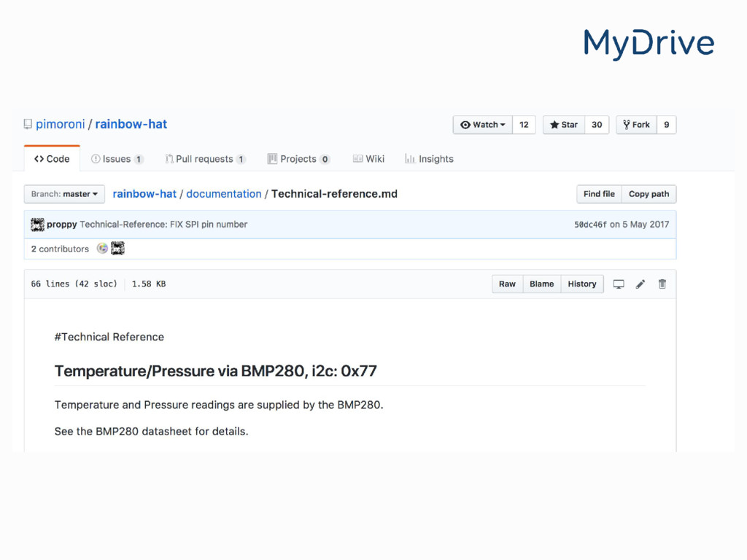Open the Blame view

pos(542,284)
